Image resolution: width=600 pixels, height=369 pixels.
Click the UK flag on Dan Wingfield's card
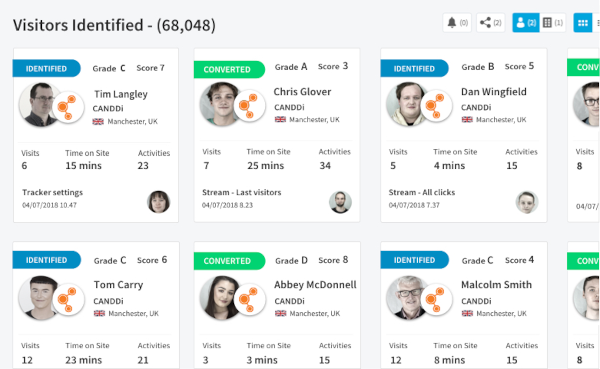[x=467, y=119]
